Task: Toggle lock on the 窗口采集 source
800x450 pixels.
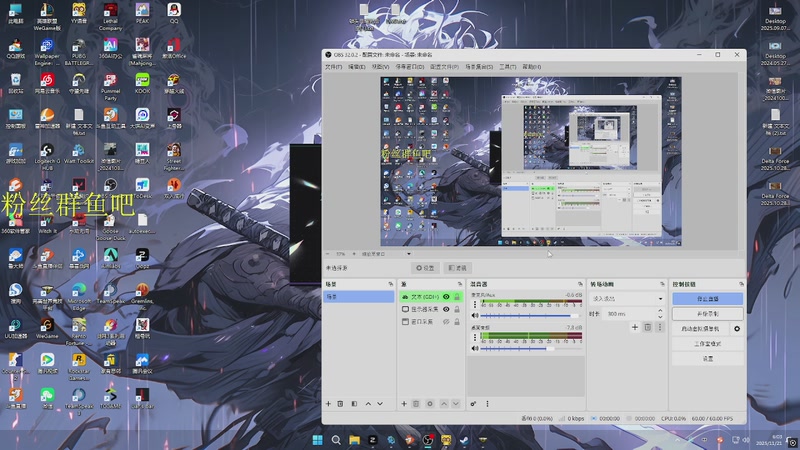Action: coord(457,321)
